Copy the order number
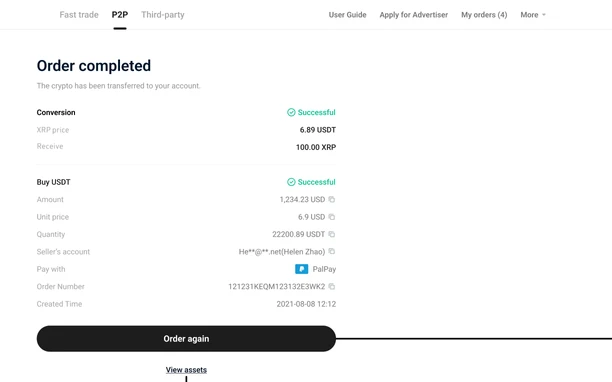 coord(332,286)
